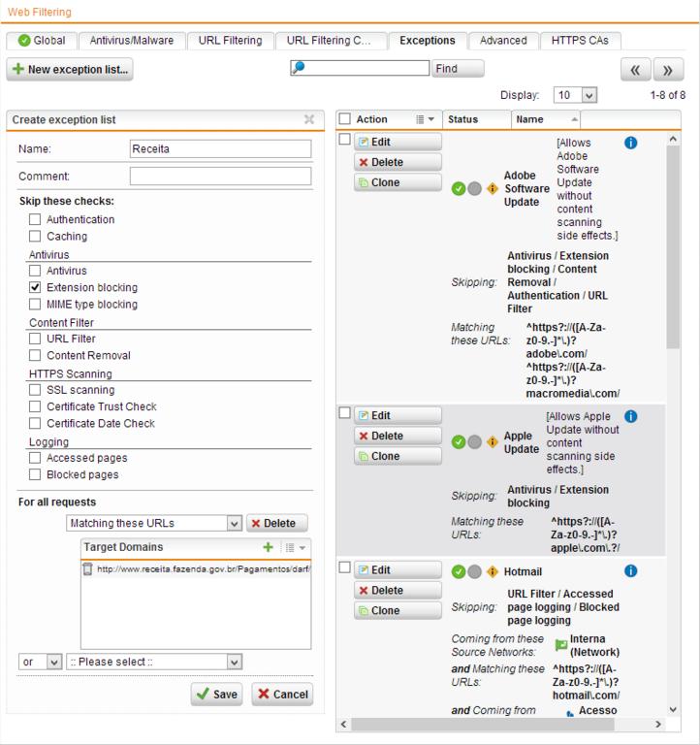700x745 pixels.
Task: Open the Please select condition dropdown
Action: (x=154, y=662)
